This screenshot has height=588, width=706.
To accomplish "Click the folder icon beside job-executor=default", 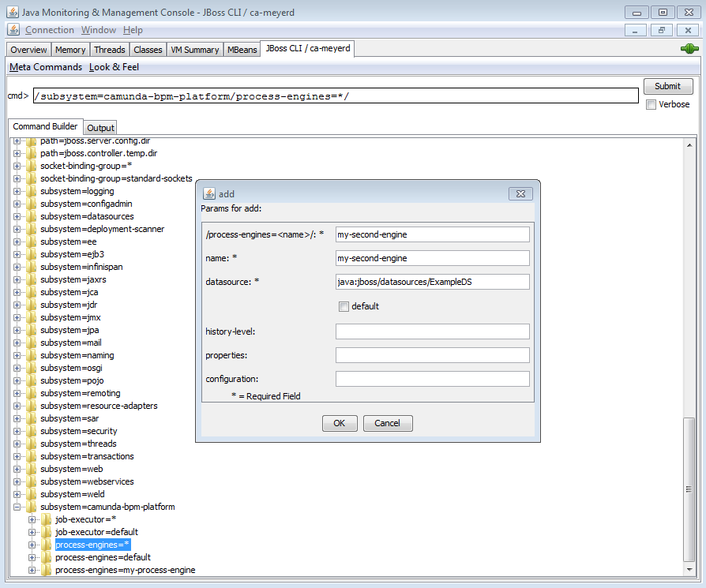I will click(46, 532).
